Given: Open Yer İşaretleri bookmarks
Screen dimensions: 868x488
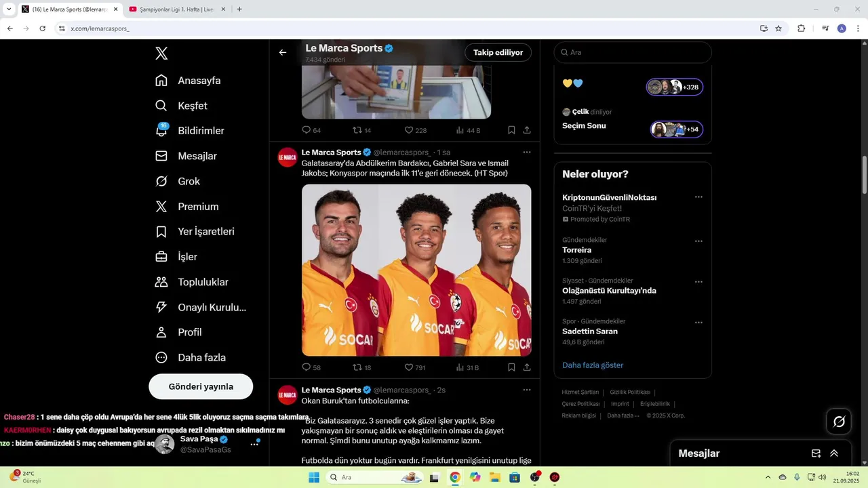Looking at the screenshot, I should coord(195,231).
